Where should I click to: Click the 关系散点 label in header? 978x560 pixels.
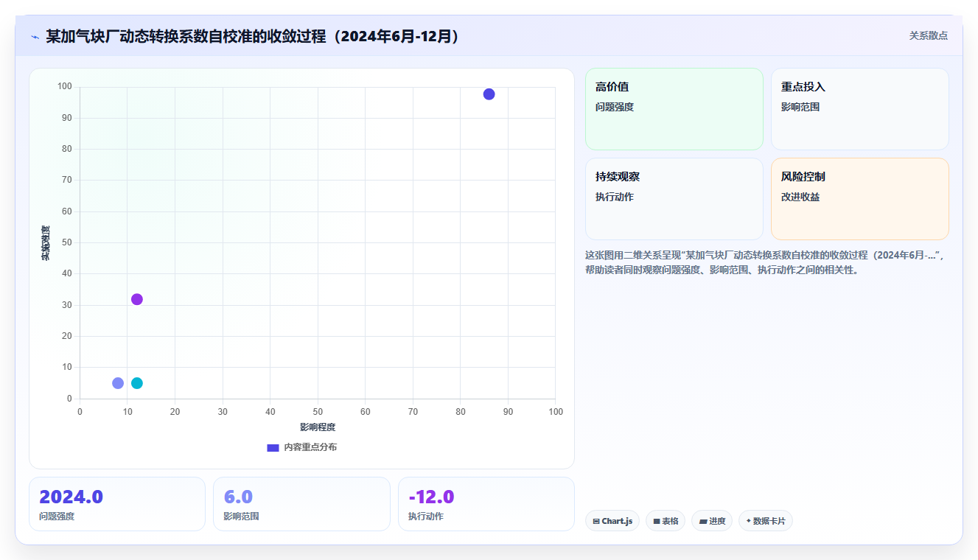(x=928, y=35)
